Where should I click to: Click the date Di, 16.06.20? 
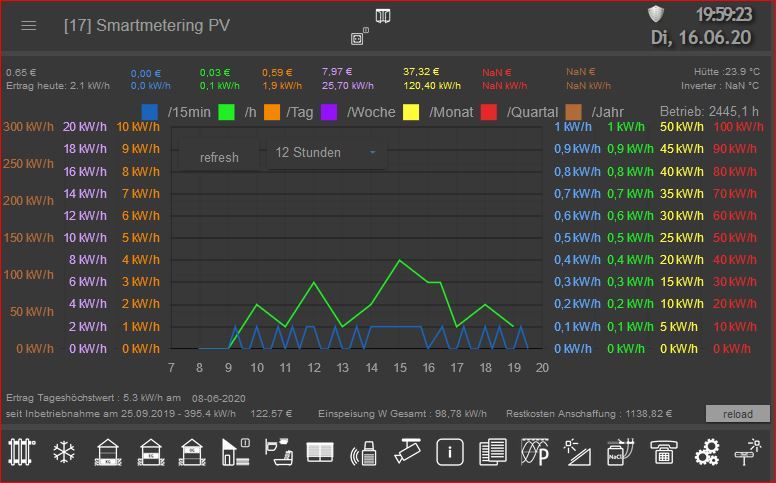[701, 38]
